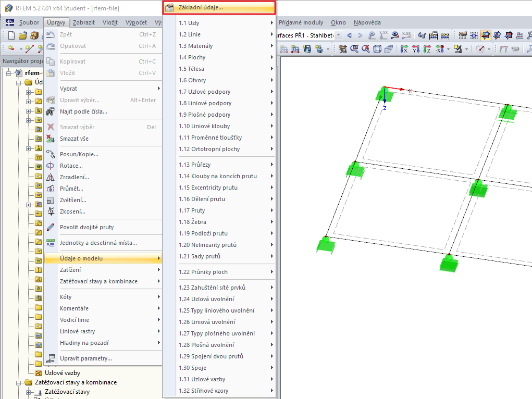Screen dimensions: 532x399
Task: Open dropdown arrow beside new node tool
Action: [x=20, y=49]
